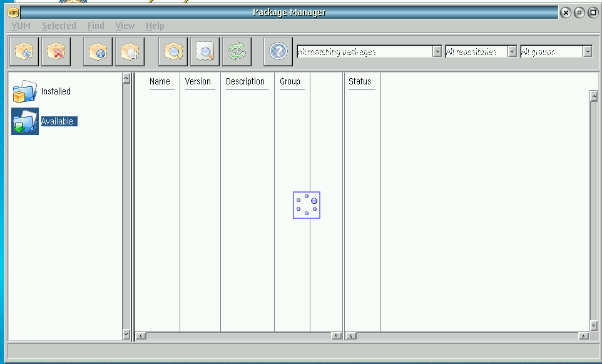
Task: Click package list horizontal scrollbar left arrow
Action: click(141, 336)
